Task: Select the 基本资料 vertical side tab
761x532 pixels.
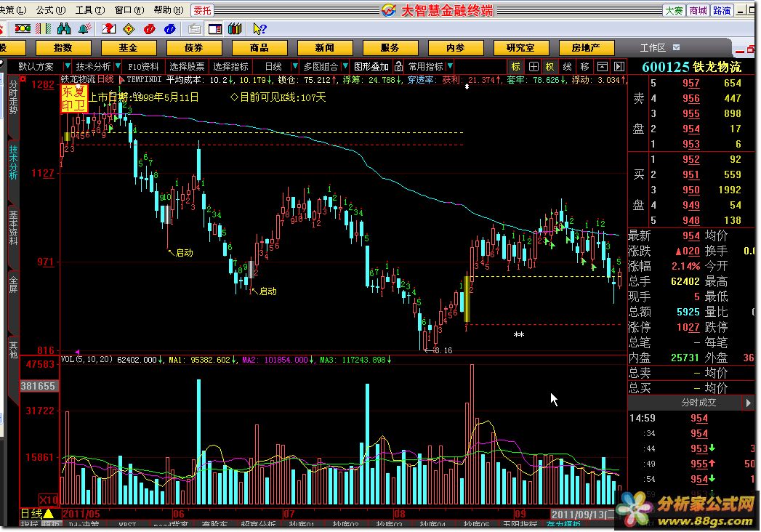Action: pos(13,228)
